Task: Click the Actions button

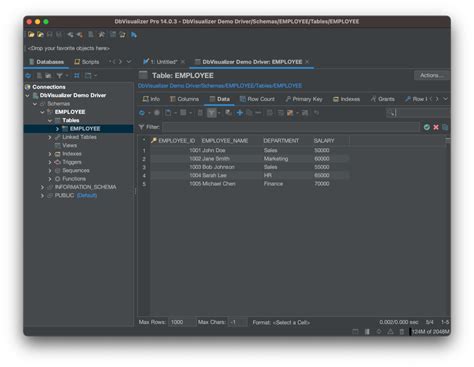Action: pos(432,75)
